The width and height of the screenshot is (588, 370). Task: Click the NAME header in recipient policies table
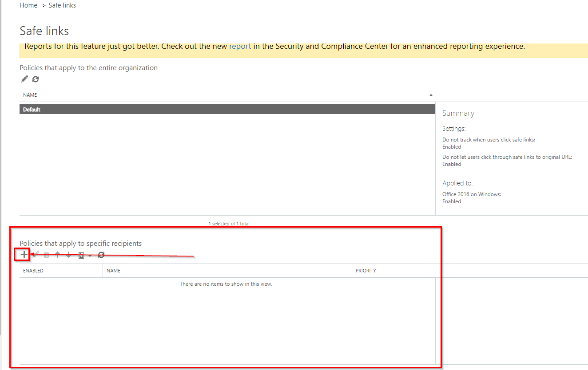pos(113,271)
